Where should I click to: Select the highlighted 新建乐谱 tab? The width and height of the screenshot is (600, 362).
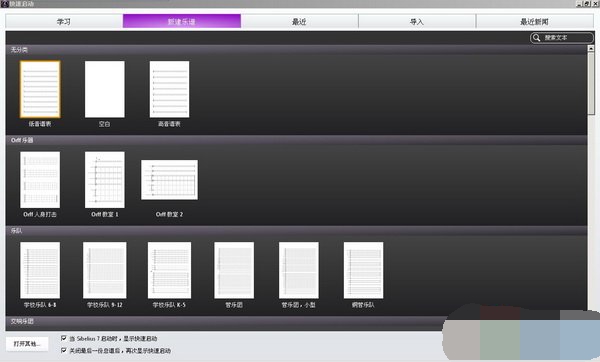tap(182, 21)
